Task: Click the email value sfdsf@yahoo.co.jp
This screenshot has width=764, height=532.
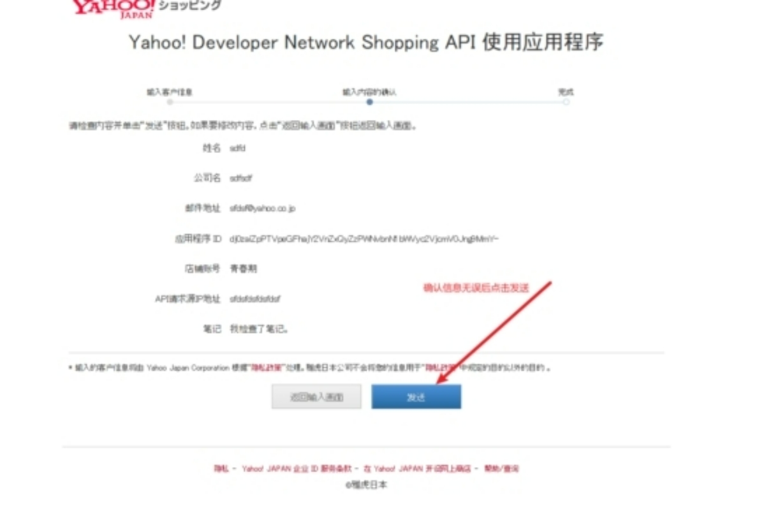Action: [262, 209]
